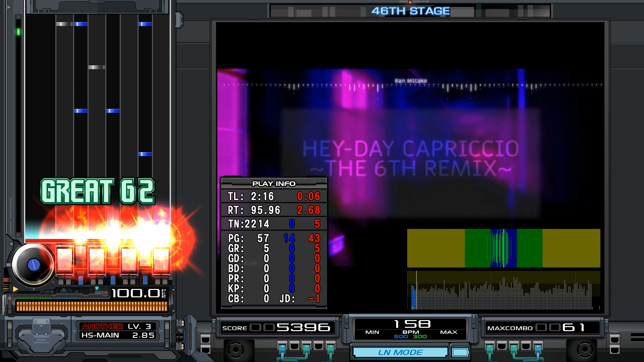Toggle the LN MODE indicator
The width and height of the screenshot is (644, 362).
click(400, 352)
